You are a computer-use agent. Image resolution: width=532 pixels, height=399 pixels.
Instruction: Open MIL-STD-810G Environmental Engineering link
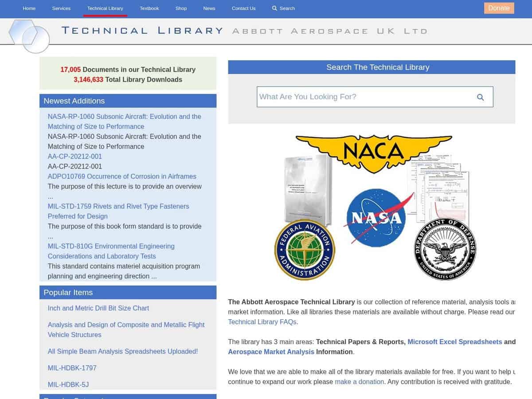[111, 251]
